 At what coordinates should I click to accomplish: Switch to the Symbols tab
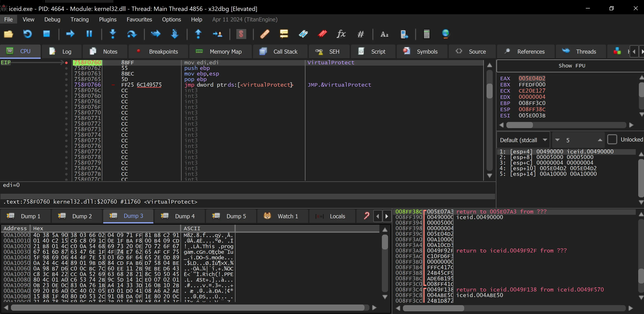[x=422, y=52]
